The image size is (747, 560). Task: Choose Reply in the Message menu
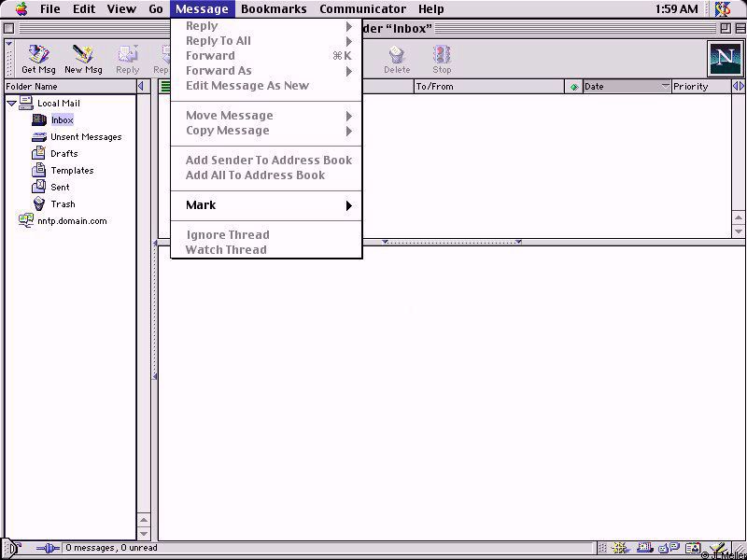(x=266, y=26)
